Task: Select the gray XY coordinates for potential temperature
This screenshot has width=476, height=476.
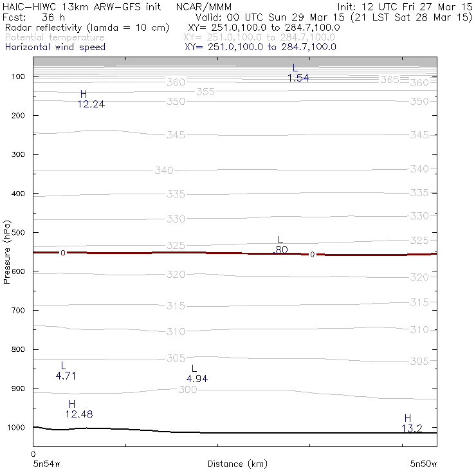Action: 259,37
